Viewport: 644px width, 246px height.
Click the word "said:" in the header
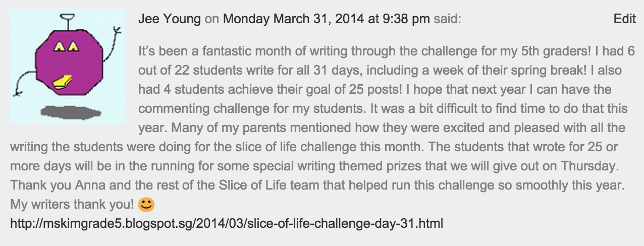447,19
